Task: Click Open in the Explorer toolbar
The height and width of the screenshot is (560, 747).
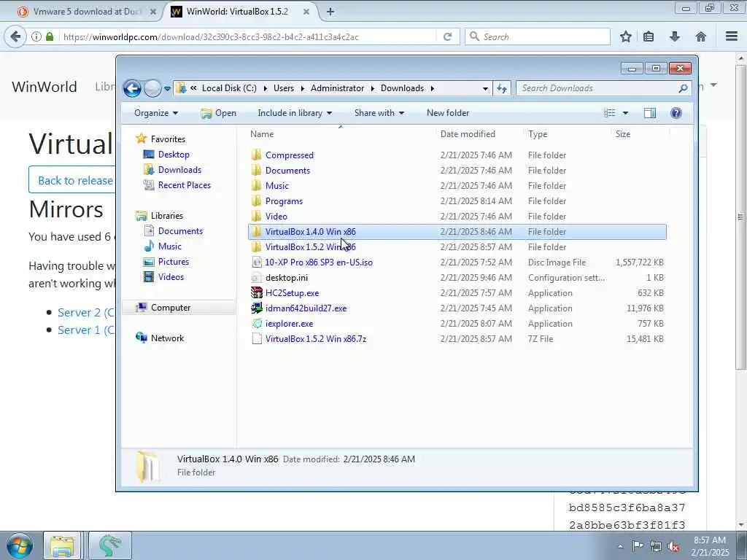Action: 219,113
